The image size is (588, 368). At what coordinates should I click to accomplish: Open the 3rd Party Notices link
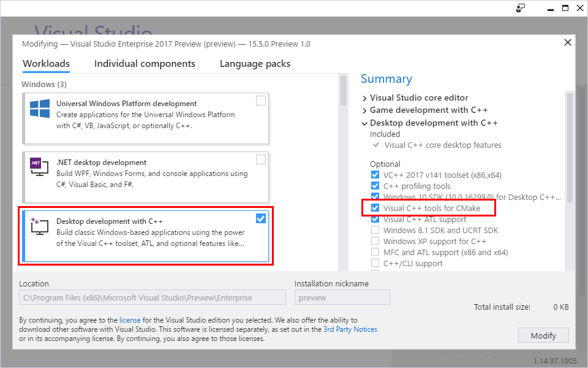click(350, 329)
